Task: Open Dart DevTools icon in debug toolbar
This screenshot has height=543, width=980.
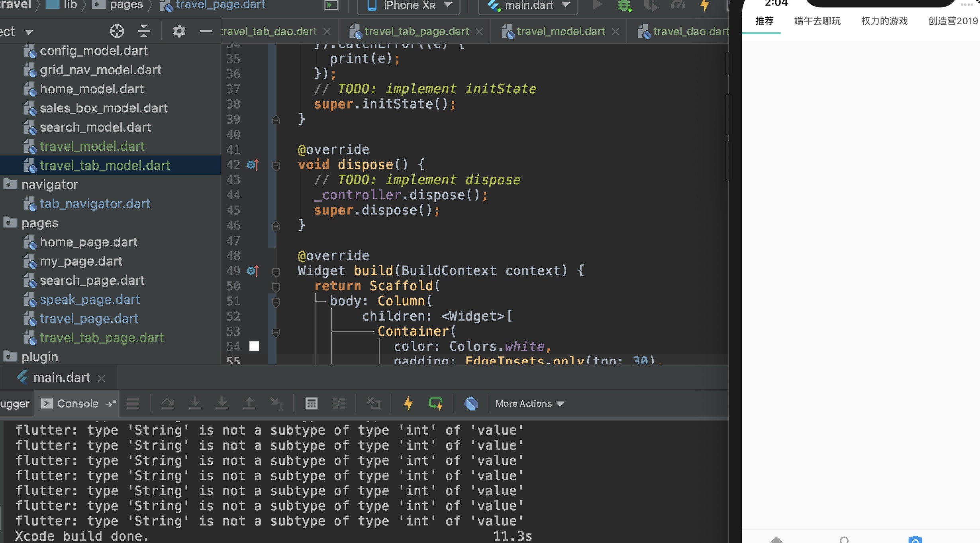Action: click(x=471, y=404)
